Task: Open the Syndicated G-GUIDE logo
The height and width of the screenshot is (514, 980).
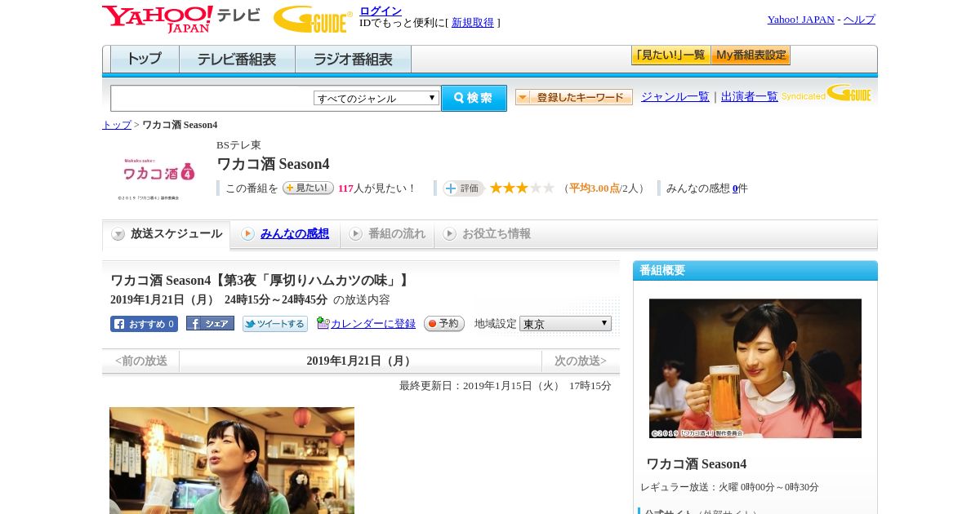Action: tap(826, 93)
